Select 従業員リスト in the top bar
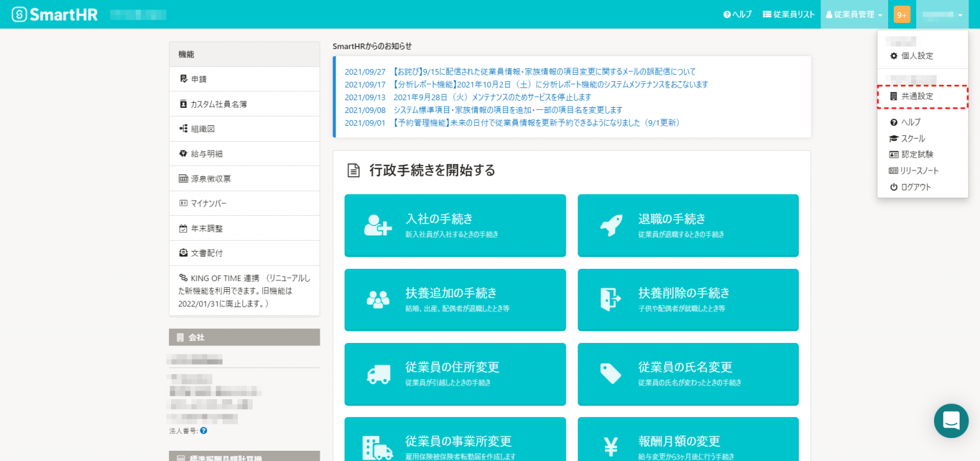The image size is (980, 461). [x=789, y=14]
